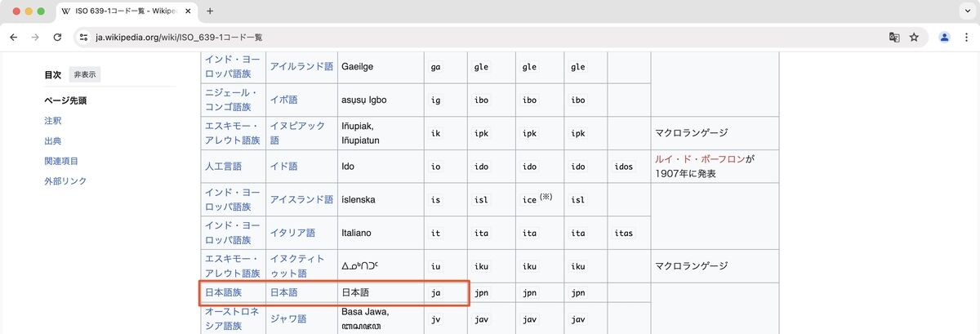
Task: Open the アイスランド語 link
Action: click(x=301, y=200)
